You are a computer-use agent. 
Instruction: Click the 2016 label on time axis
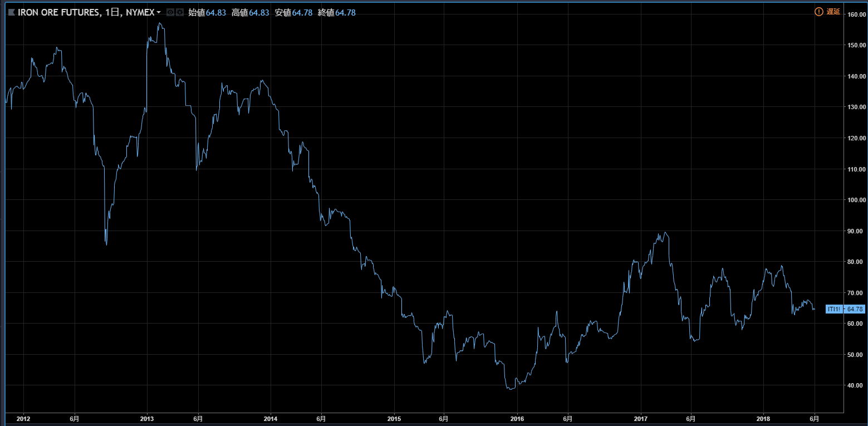517,418
